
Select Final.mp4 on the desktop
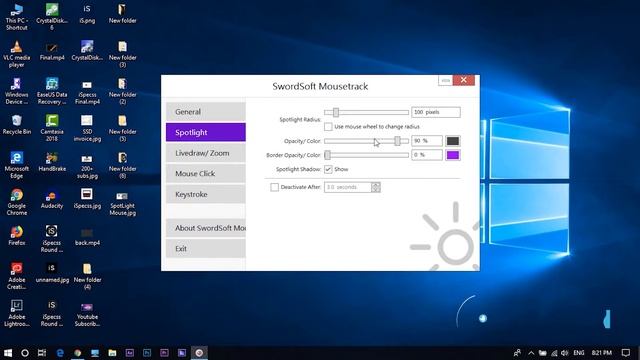coord(52,51)
